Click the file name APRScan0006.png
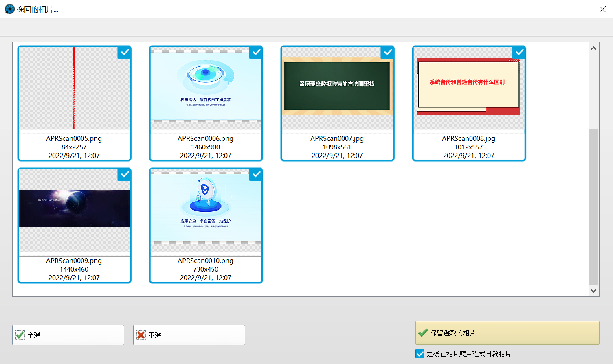This screenshot has width=613, height=364. pyautogui.click(x=206, y=138)
